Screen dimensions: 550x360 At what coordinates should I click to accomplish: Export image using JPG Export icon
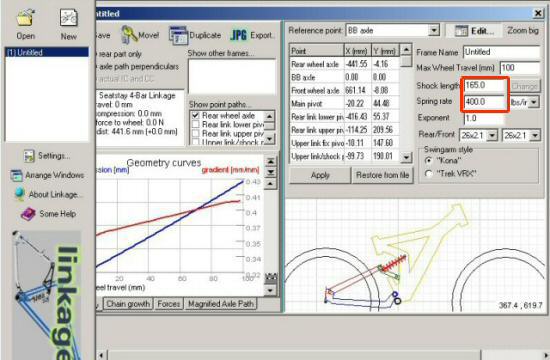(x=239, y=35)
